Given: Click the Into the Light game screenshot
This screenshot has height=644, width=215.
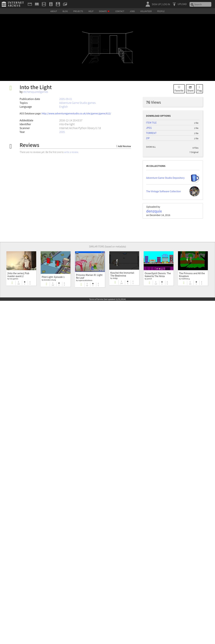Looking at the screenshot, I should 107,47.
